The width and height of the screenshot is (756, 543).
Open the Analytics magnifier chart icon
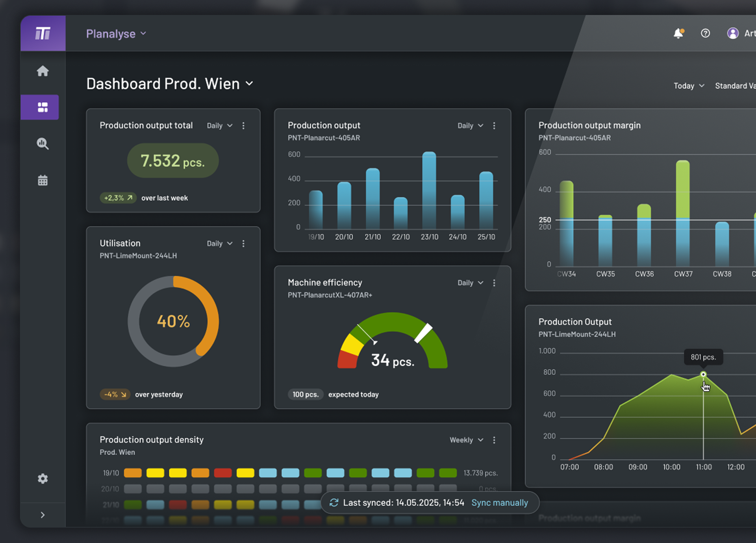(43, 144)
